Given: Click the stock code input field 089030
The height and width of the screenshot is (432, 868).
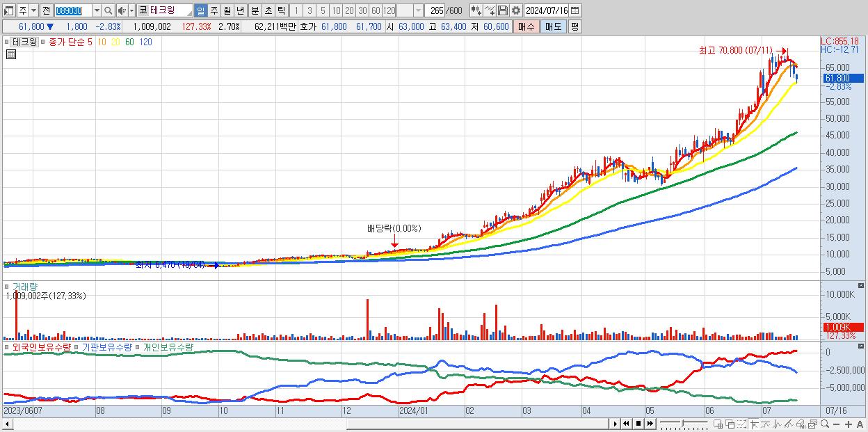Looking at the screenshot, I should 73,10.
